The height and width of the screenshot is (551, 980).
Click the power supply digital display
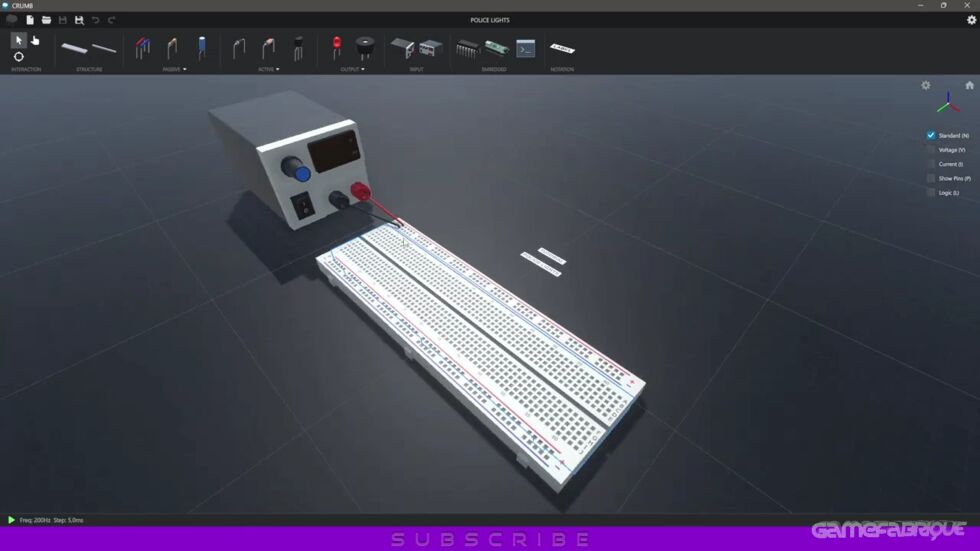334,151
